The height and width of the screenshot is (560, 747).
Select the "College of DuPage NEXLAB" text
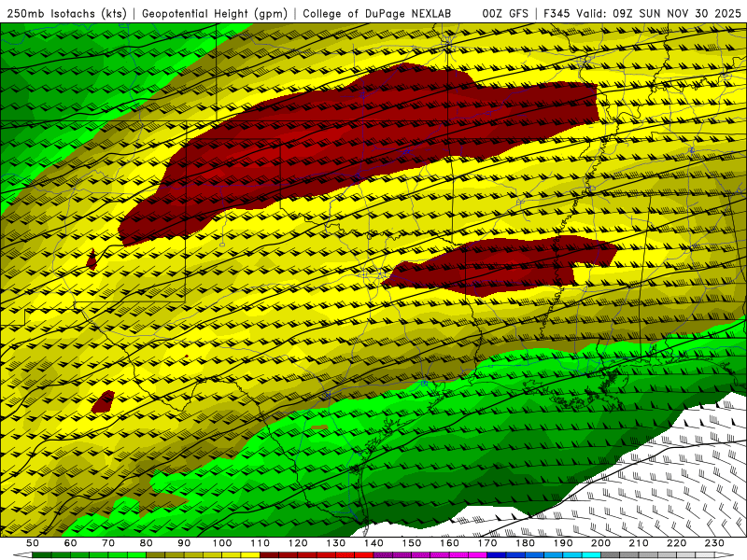(x=377, y=14)
